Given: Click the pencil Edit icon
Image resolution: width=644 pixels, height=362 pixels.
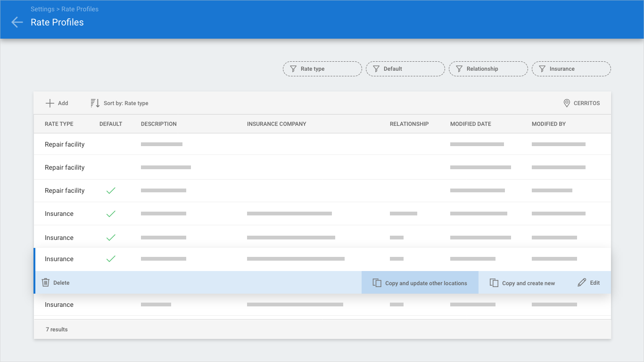Looking at the screenshot, I should click(582, 283).
